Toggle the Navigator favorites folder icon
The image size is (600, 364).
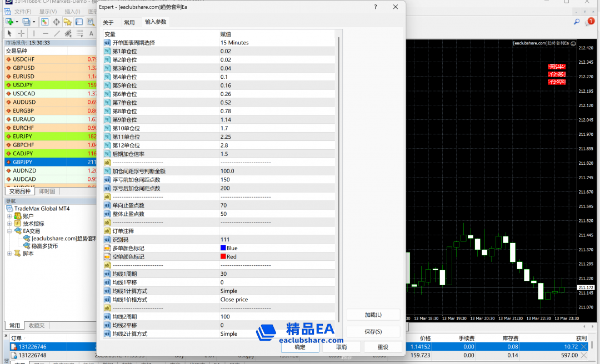click(x=68, y=22)
